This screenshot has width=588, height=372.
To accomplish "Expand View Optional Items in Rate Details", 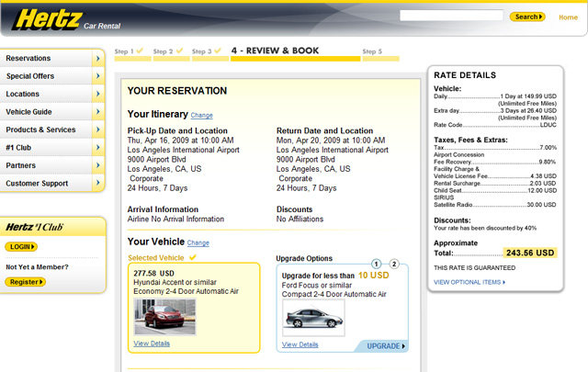I will tap(469, 282).
